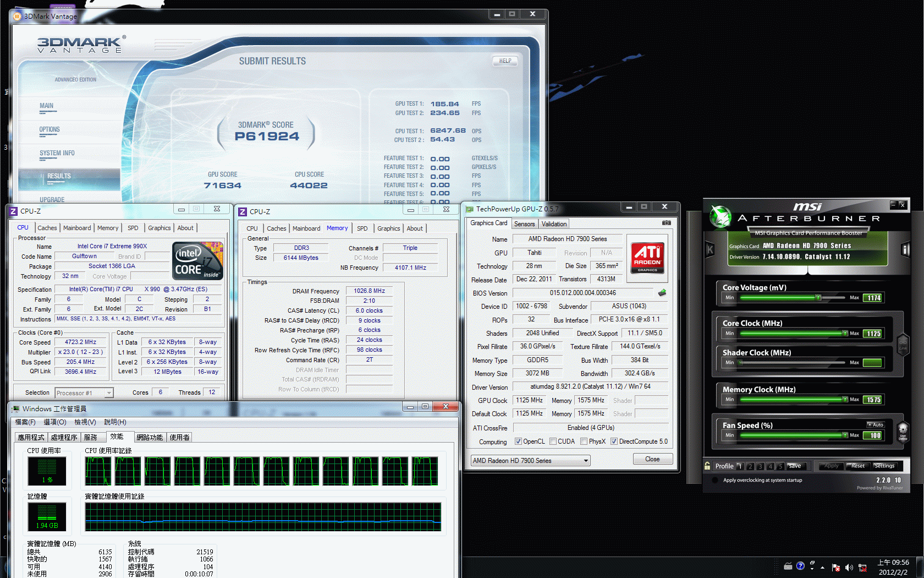Click the Intel Core i7 logo in CPU-Z
Screen dimensions: 924x578
[x=198, y=261]
